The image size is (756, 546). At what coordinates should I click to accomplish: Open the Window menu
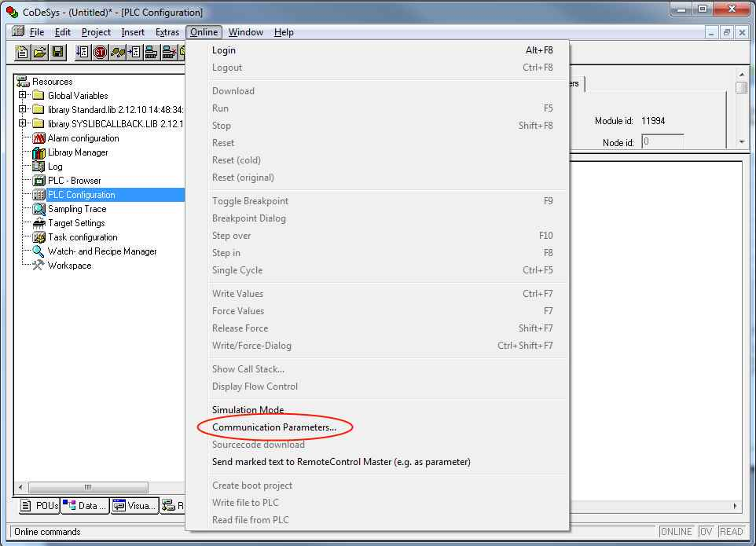tap(246, 31)
